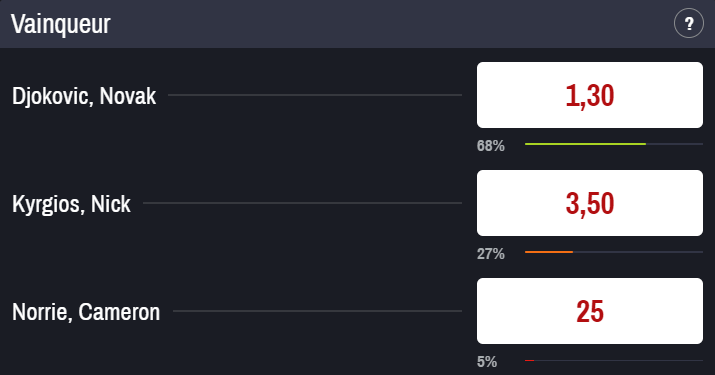Click the Kyrgios, Nick player name
The height and width of the screenshot is (375, 715).
coord(71,204)
